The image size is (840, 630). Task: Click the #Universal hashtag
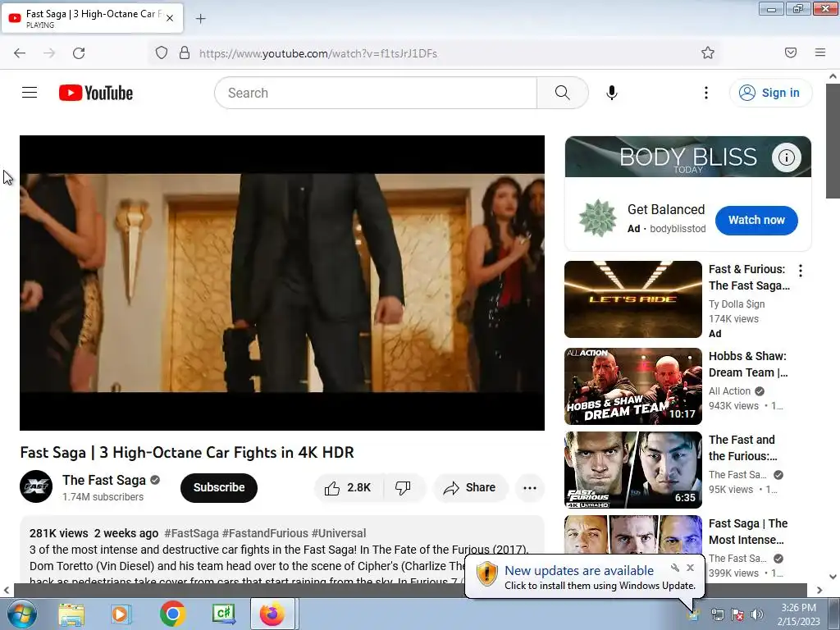339,533
